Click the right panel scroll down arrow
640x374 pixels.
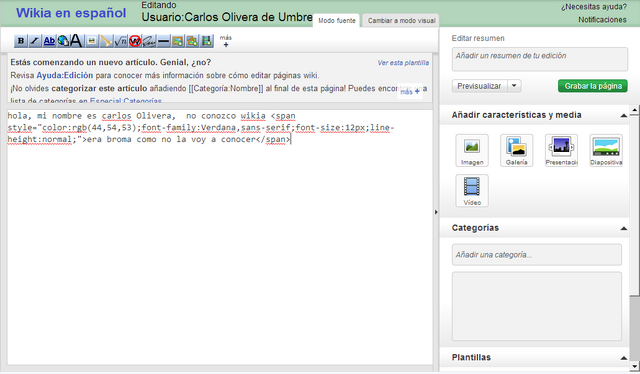point(634,366)
